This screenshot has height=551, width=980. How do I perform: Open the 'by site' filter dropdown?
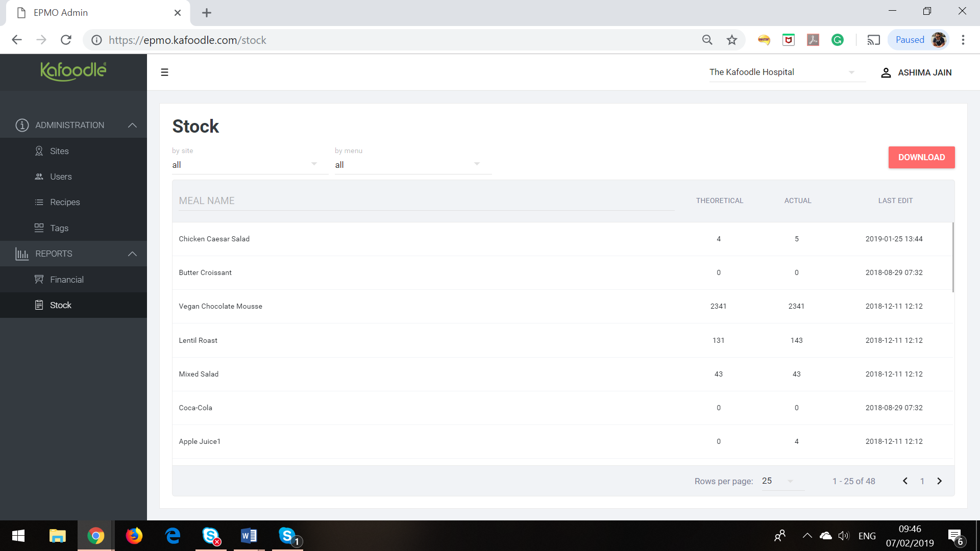coord(250,164)
